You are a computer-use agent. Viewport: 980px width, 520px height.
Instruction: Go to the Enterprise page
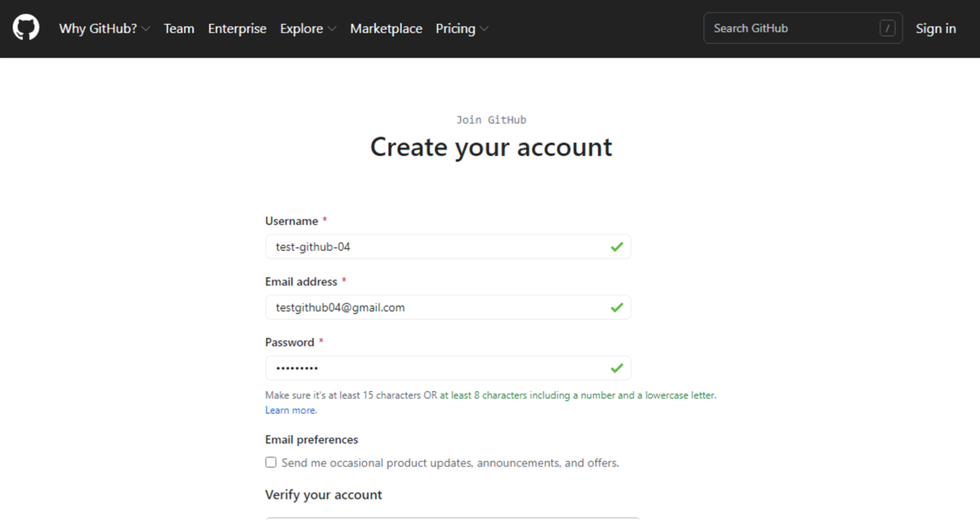(x=237, y=29)
